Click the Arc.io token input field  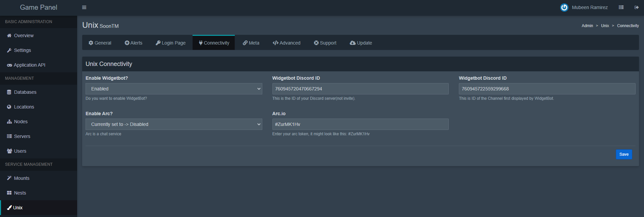coord(360,124)
